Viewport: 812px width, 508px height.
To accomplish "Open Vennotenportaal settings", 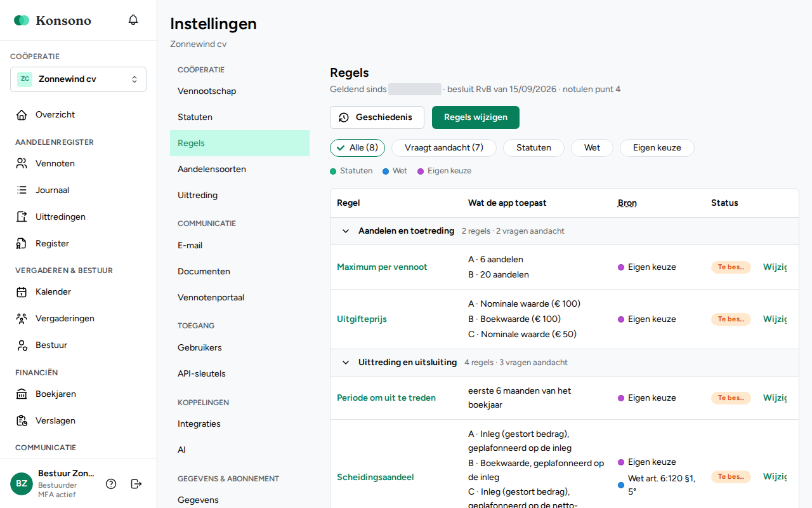I will pos(240,298).
